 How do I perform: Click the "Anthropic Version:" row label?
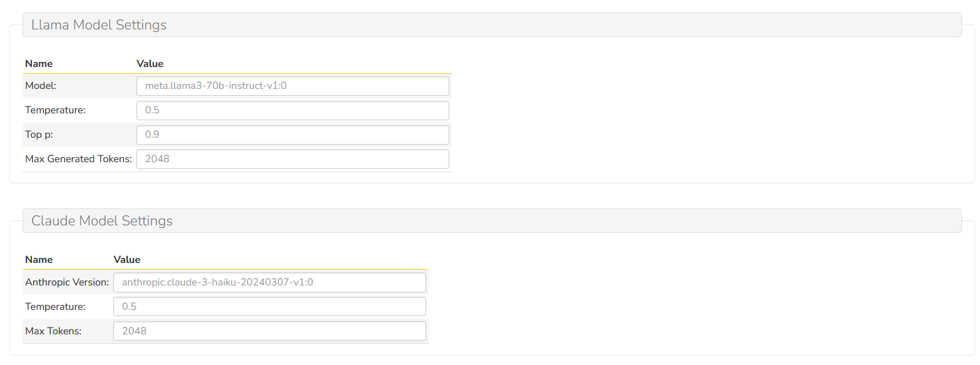[x=67, y=282]
